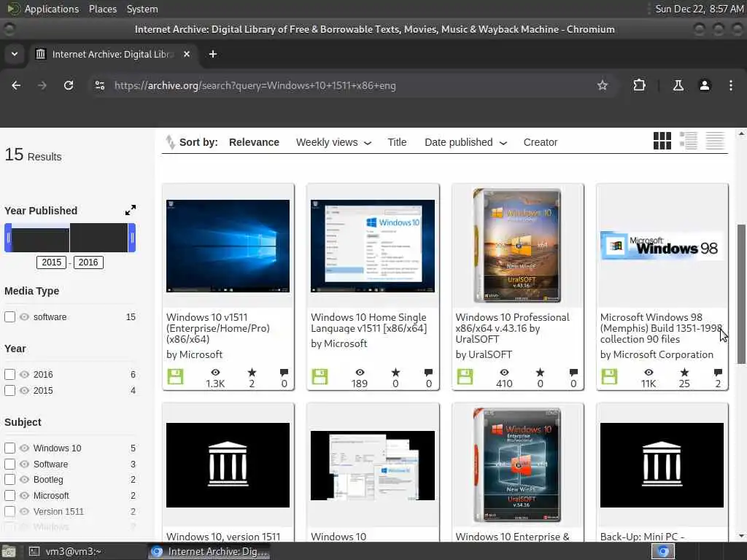The height and width of the screenshot is (560, 747).
Task: Open the user profile icon
Action: (704, 85)
